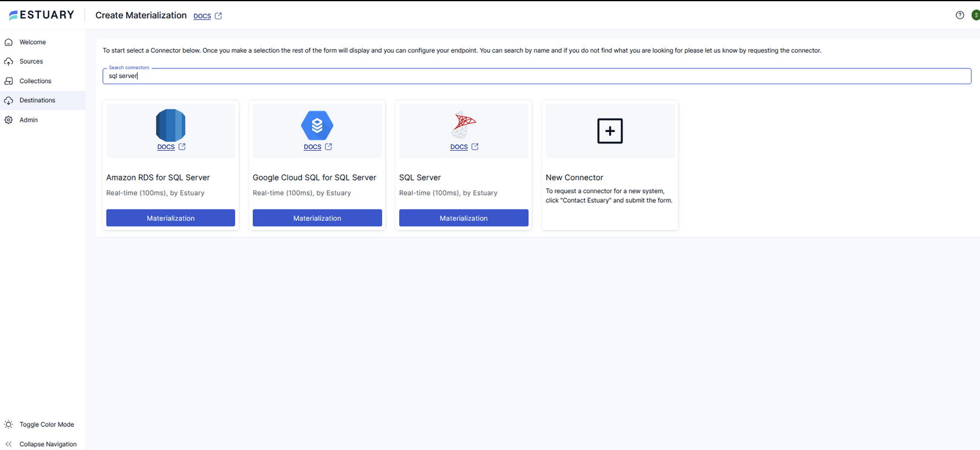Image resolution: width=980 pixels, height=450 pixels.
Task: Toggle Color Mode label
Action: [47, 425]
